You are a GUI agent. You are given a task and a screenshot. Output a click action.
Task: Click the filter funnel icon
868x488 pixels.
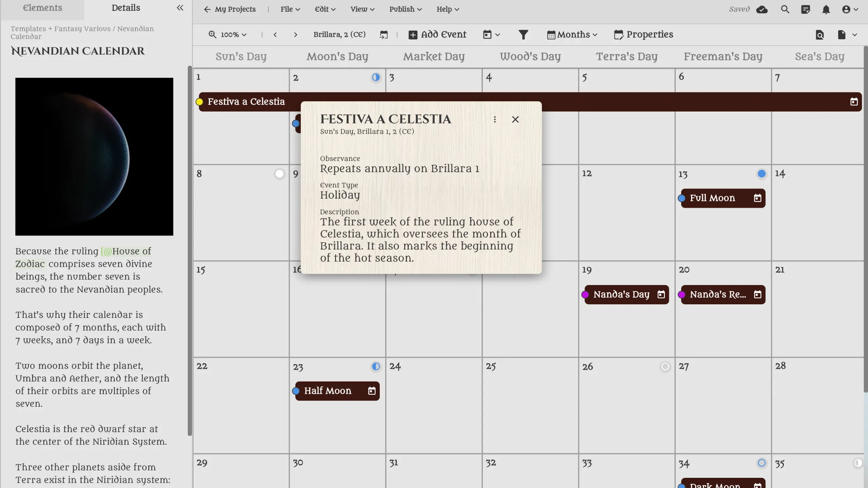coord(523,35)
